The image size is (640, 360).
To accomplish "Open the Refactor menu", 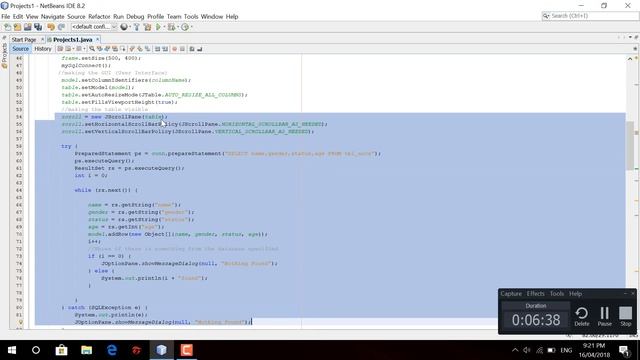I will point(99,17).
